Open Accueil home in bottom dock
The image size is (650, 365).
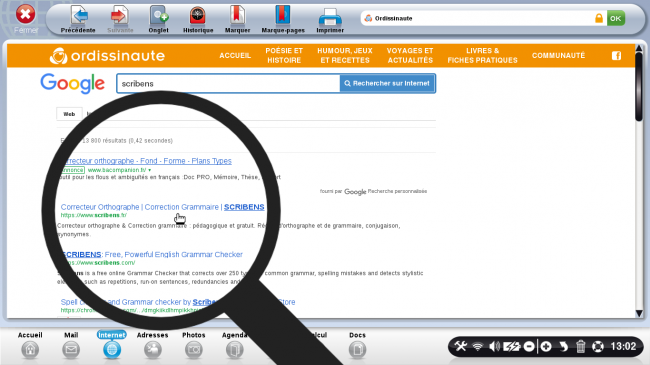30,346
